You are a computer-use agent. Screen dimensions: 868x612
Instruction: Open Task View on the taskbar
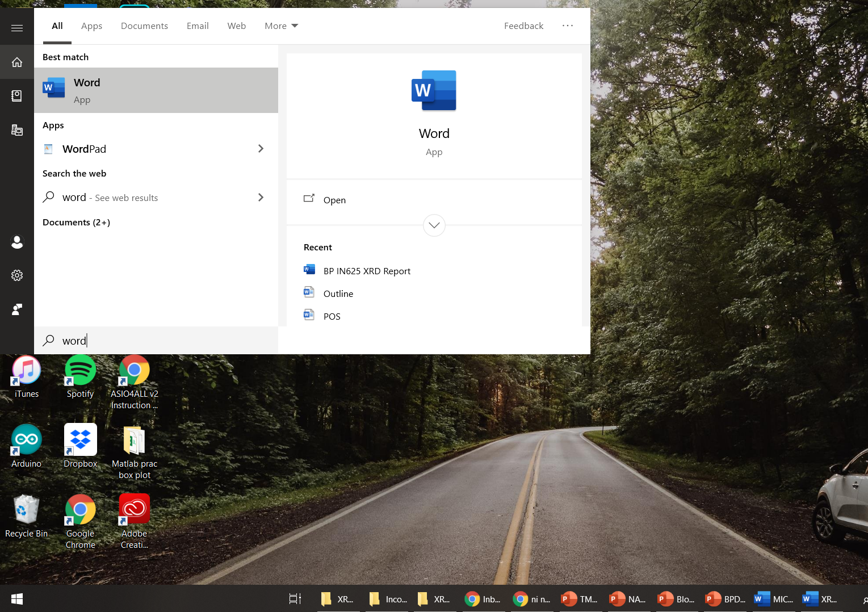click(295, 598)
